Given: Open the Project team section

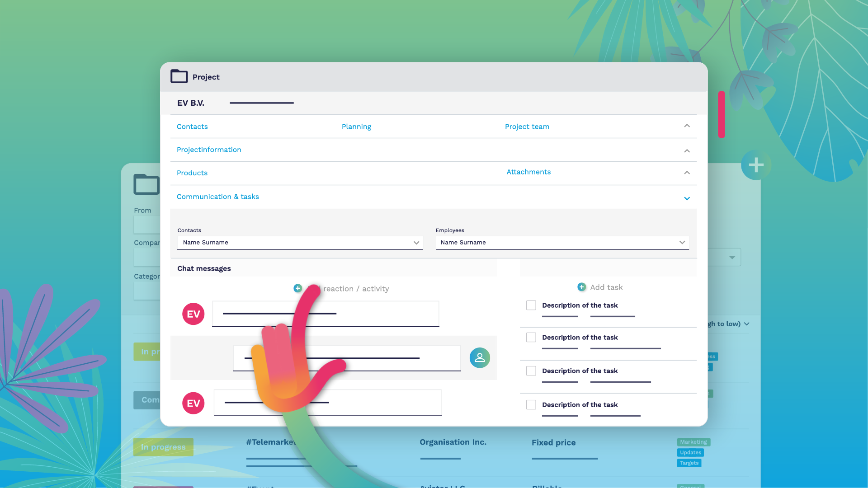Looking at the screenshot, I should point(527,127).
